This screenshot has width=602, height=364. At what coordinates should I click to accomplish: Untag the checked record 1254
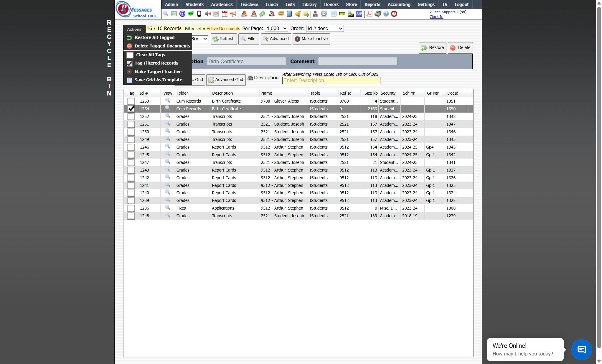click(x=131, y=109)
